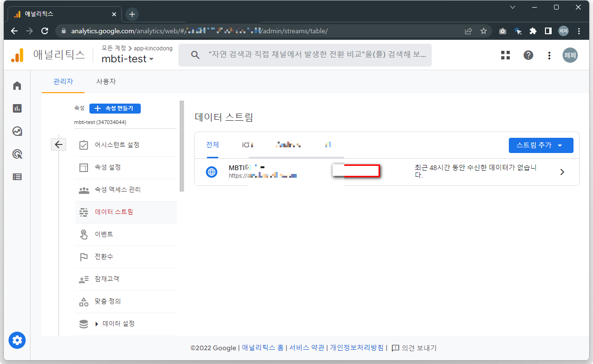The height and width of the screenshot is (364, 593).
Task: Open the Home section from the left sidebar
Action: [17, 86]
